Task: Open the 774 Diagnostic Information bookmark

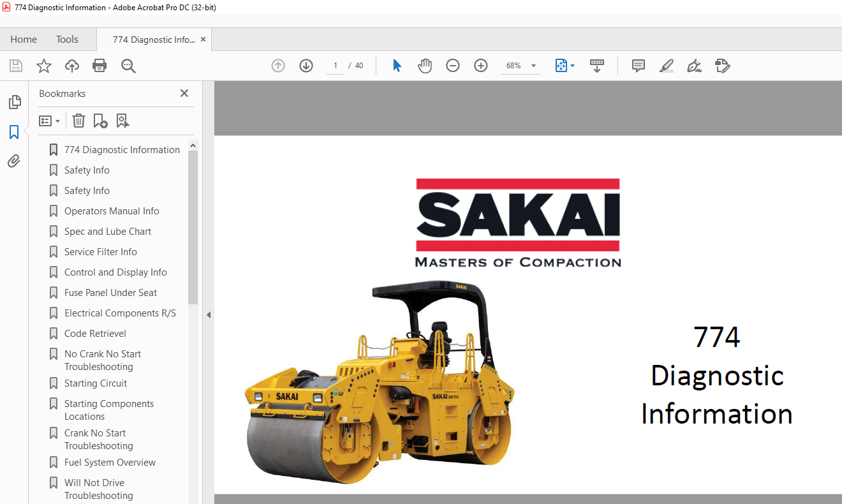Action: (122, 150)
